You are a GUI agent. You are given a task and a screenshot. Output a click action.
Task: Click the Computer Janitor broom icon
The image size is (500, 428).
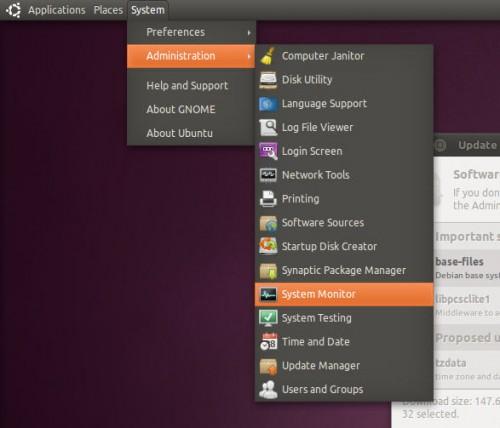pyautogui.click(x=268, y=56)
